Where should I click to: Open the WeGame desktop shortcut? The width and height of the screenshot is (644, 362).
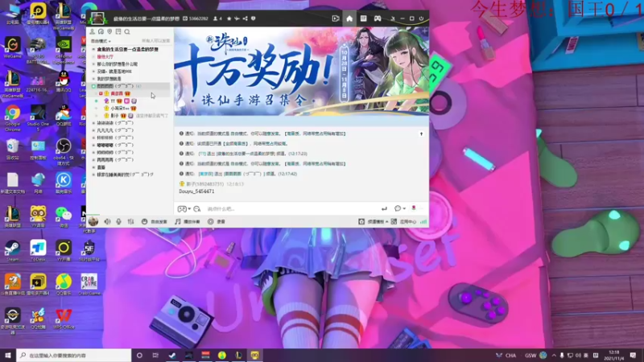[12, 47]
